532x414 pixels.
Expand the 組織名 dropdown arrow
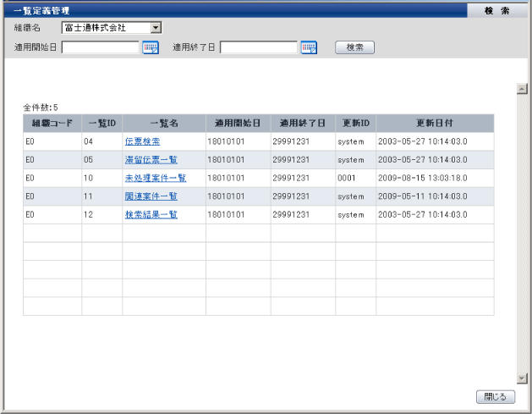(x=156, y=27)
